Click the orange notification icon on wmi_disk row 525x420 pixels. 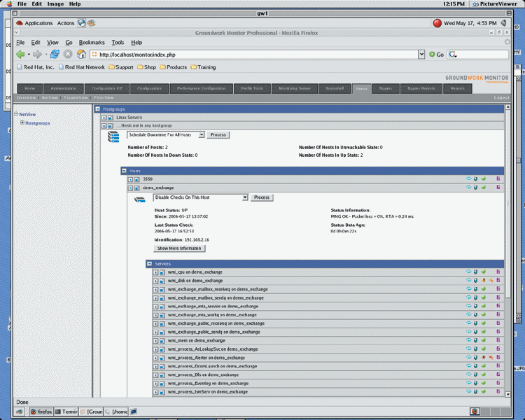pyautogui.click(x=491, y=280)
